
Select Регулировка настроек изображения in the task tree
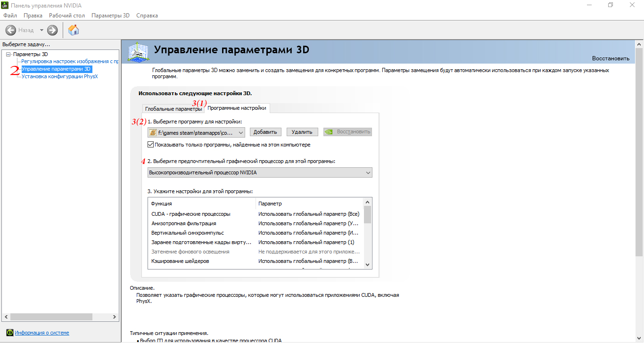(x=70, y=61)
